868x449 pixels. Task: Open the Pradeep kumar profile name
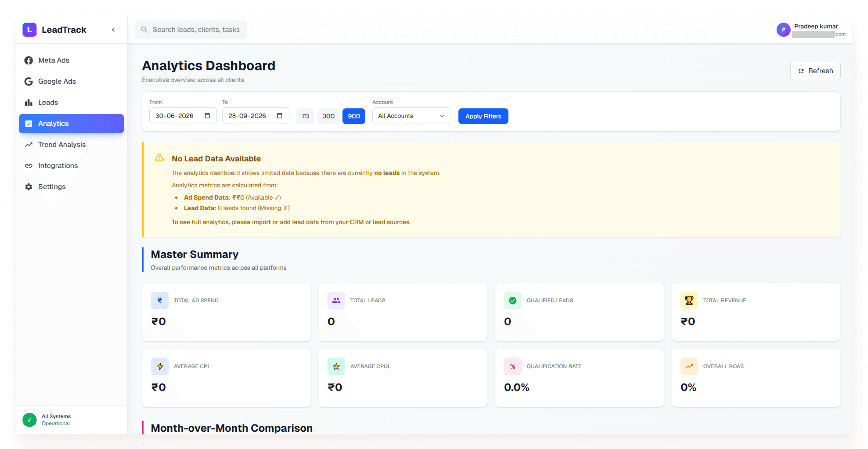point(815,26)
